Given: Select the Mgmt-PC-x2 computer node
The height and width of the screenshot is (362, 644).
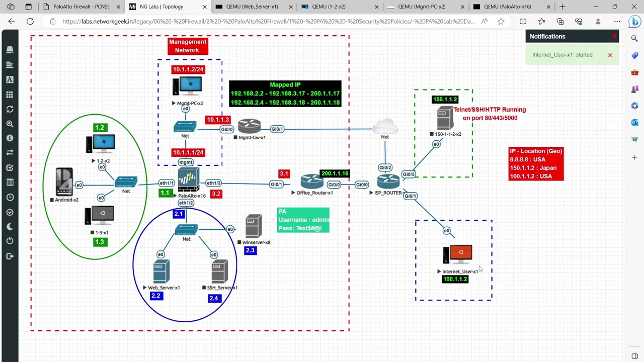Looking at the screenshot, I should [187, 86].
